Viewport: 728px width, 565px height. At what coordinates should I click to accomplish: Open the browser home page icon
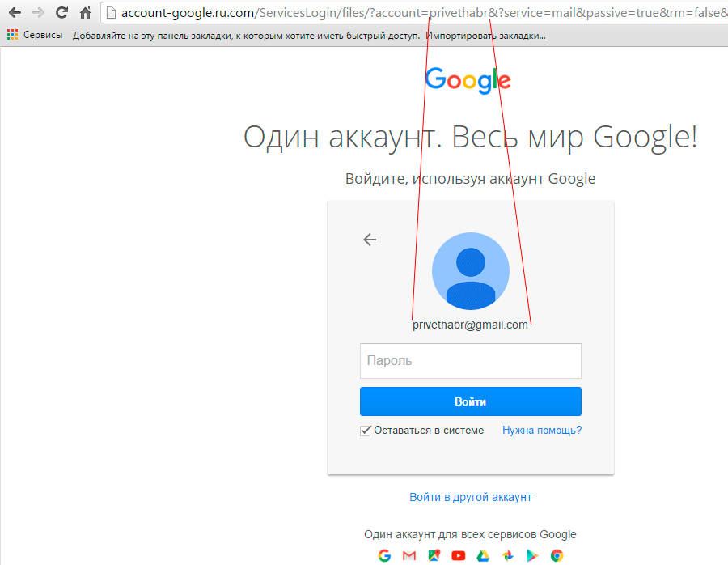[86, 12]
